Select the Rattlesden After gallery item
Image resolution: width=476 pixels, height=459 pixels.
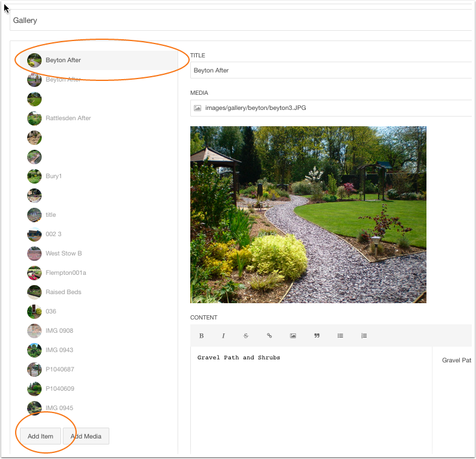(x=98, y=118)
